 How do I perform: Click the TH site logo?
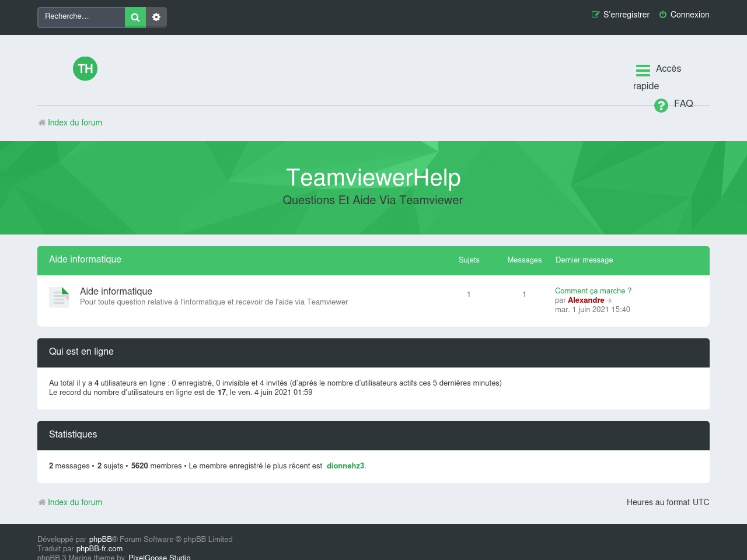(85, 69)
